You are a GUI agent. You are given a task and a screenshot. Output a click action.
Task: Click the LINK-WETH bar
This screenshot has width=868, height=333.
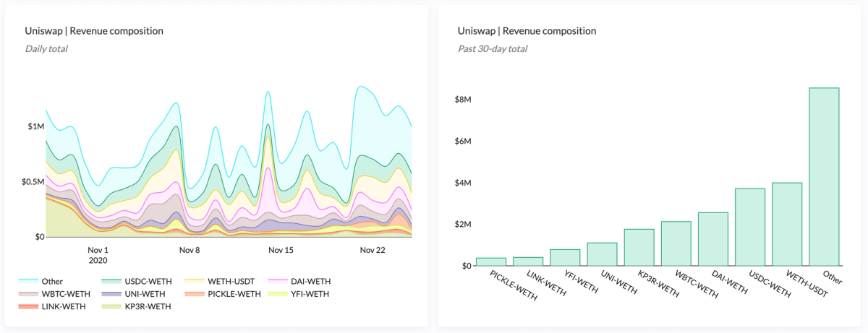(x=528, y=261)
